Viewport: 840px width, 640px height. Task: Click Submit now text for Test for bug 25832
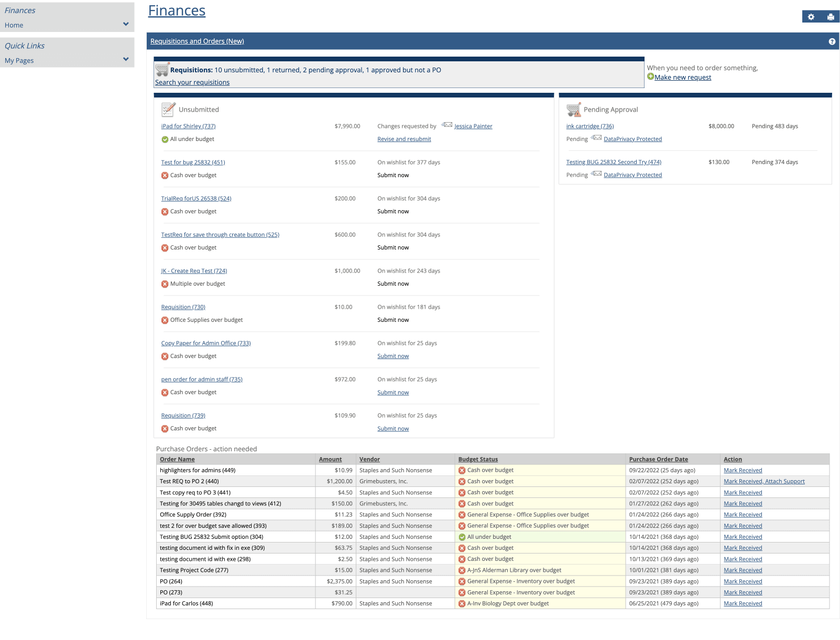coord(393,176)
